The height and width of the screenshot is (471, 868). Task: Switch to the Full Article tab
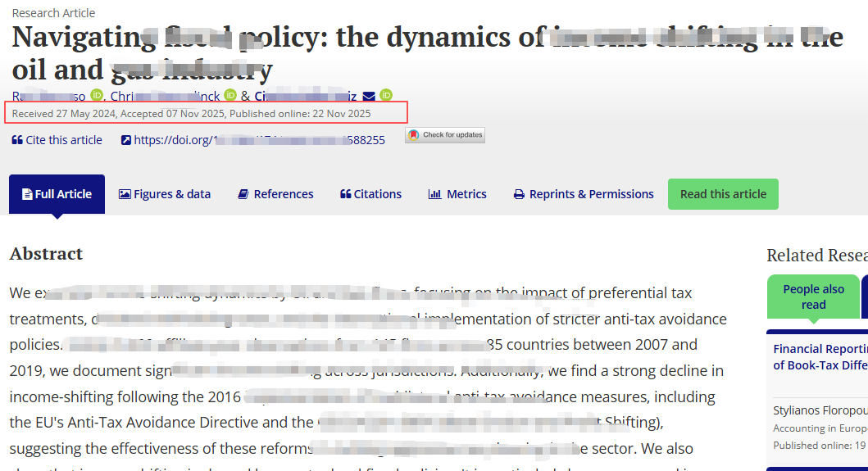tap(57, 194)
